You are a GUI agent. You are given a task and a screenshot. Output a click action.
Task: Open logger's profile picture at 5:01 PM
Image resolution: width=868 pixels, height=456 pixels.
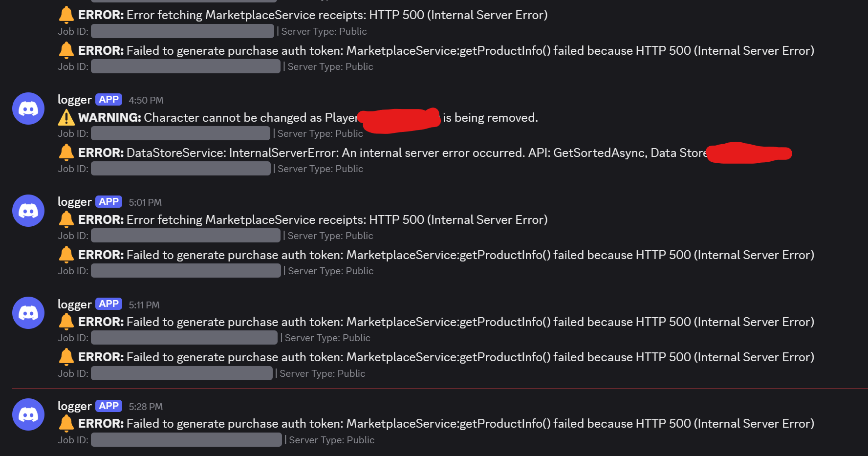pyautogui.click(x=28, y=211)
